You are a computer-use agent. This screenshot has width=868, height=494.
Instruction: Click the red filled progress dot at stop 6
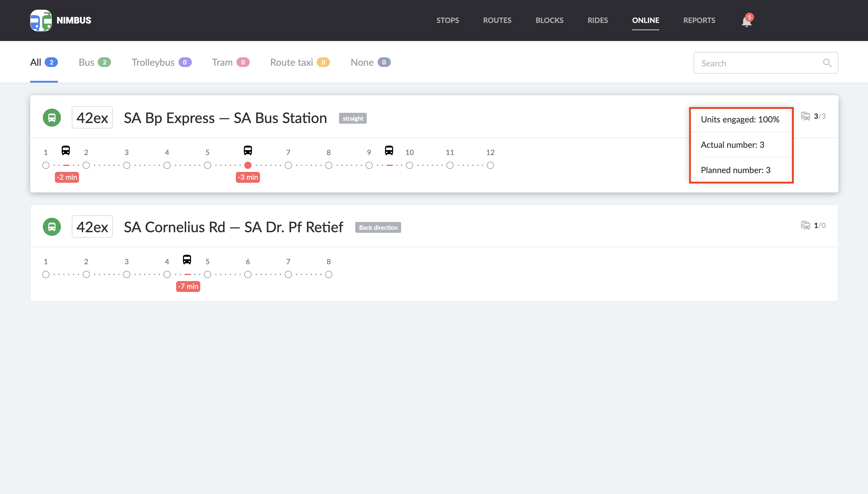click(248, 165)
